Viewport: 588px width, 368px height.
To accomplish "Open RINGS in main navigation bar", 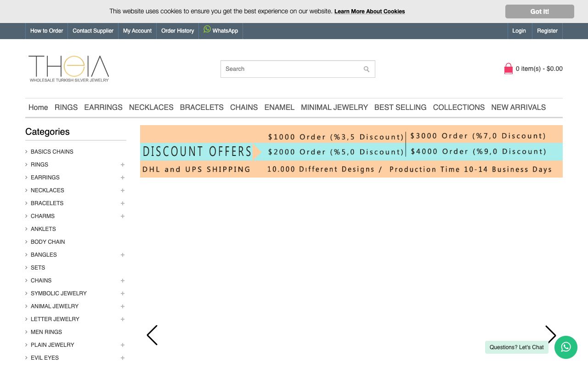I will pyautogui.click(x=66, y=107).
